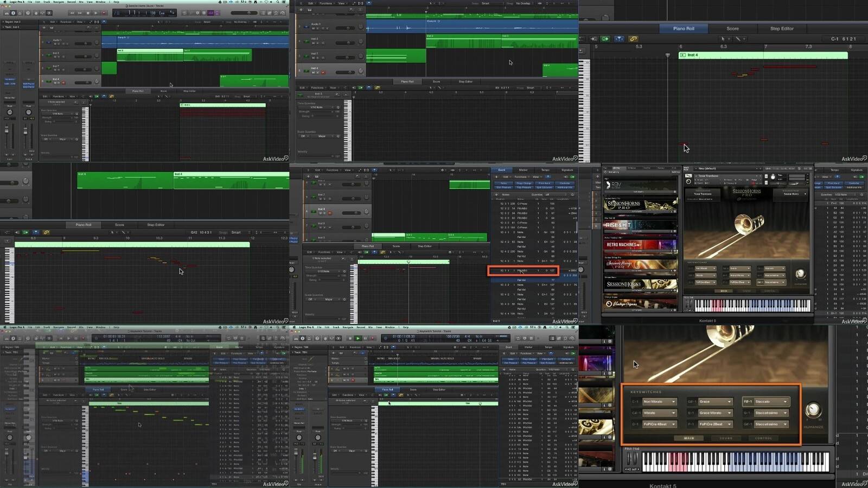Click CONTROL page button in bottom-right Kontakt
Image resolution: width=868 pixels, height=488 pixels.
pyautogui.click(x=763, y=438)
